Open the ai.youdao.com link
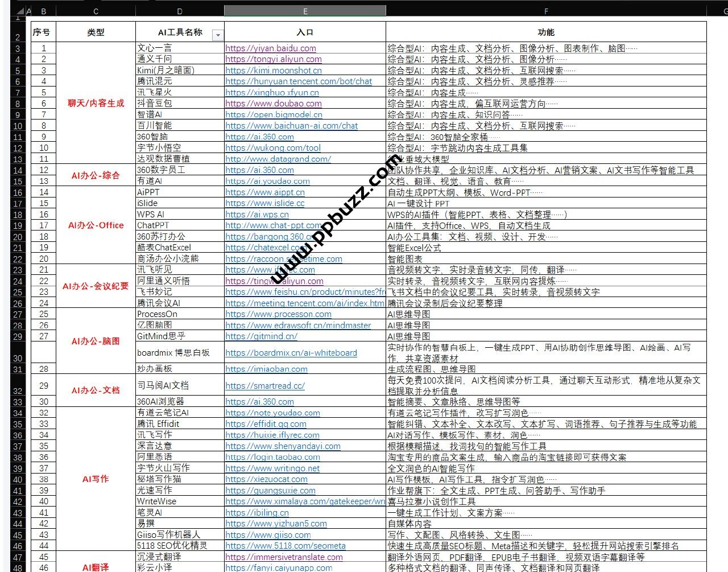728x572 pixels. pos(268,181)
